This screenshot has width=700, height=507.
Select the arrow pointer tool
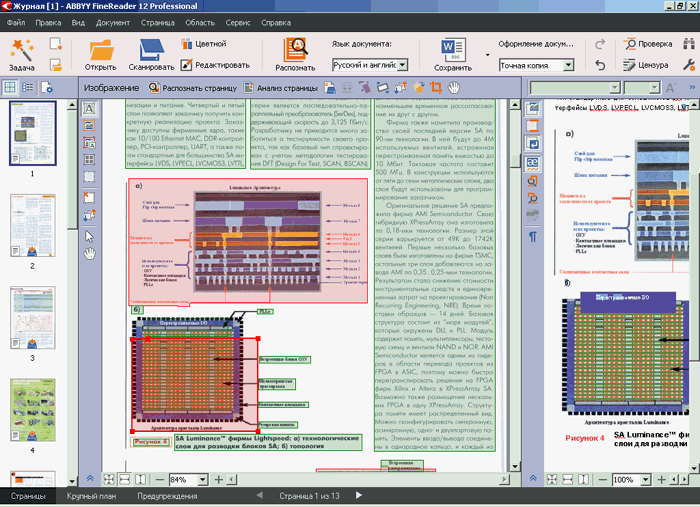(x=89, y=236)
